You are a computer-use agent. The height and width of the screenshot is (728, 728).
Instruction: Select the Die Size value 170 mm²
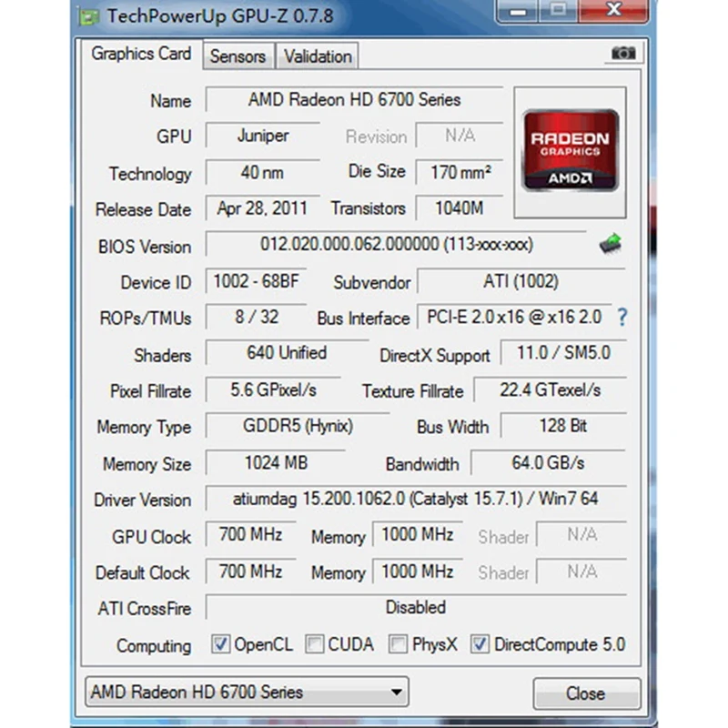pyautogui.click(x=460, y=172)
